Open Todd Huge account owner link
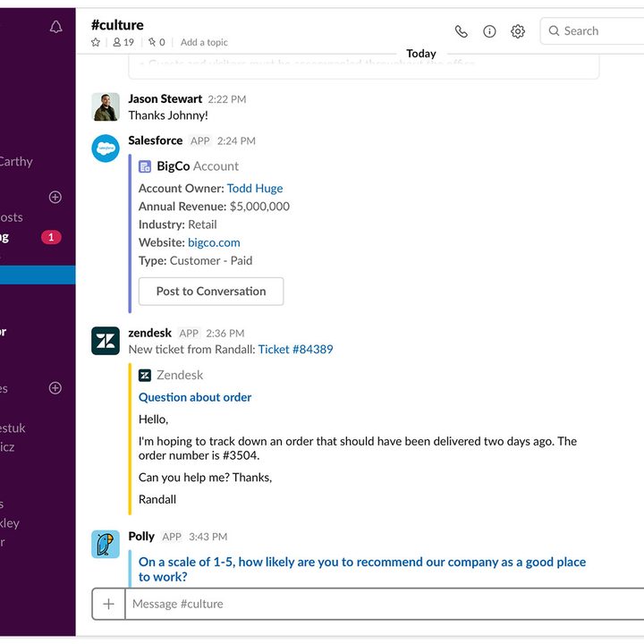 pyautogui.click(x=255, y=188)
